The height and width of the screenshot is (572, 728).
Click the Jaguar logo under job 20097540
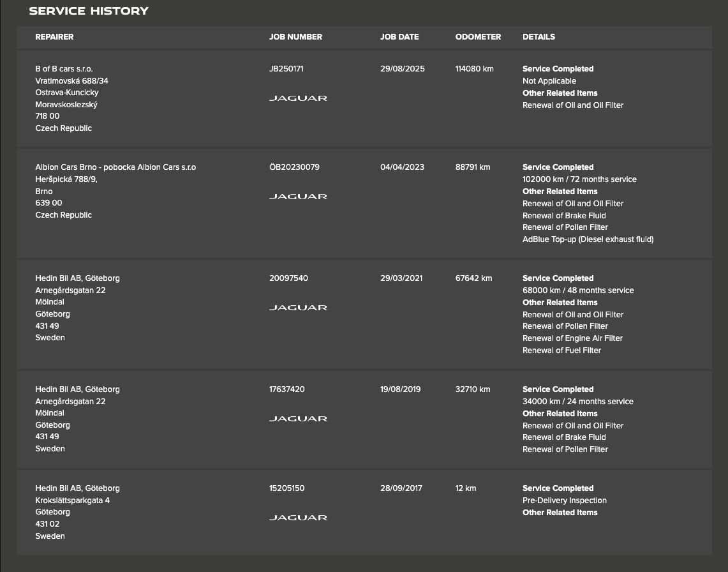pos(298,308)
